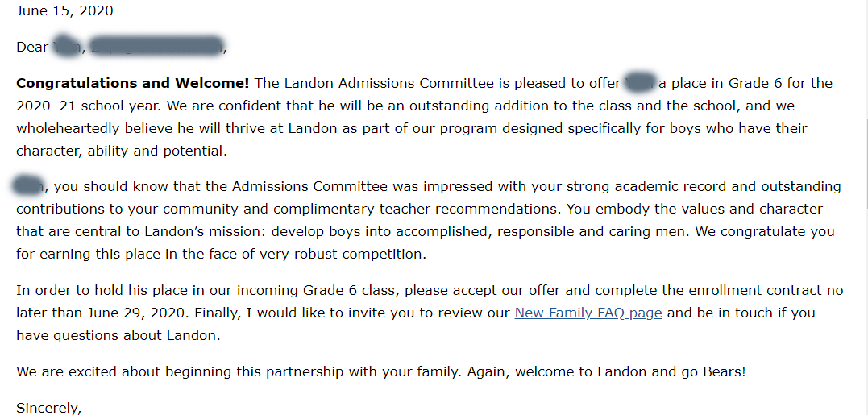Image resolution: width=868 pixels, height=415 pixels.
Task: Click the word Dear in the salutation
Action: click(32, 48)
